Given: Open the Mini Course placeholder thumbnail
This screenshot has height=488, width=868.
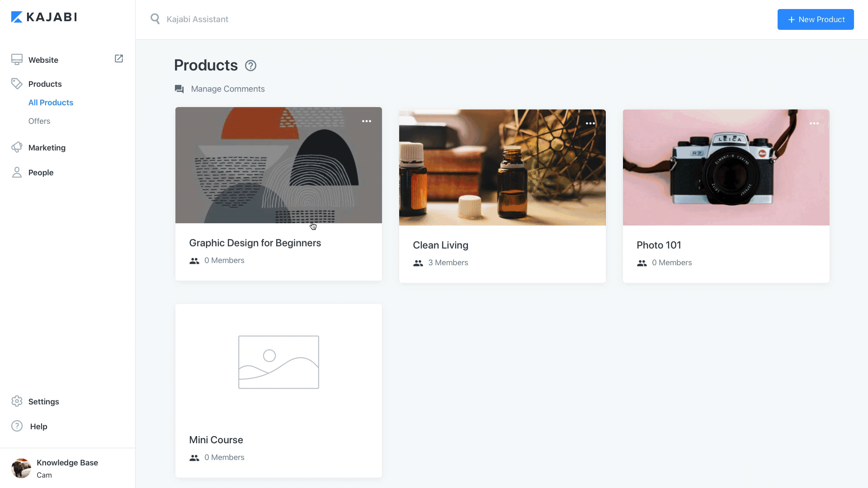Looking at the screenshot, I should [x=278, y=362].
